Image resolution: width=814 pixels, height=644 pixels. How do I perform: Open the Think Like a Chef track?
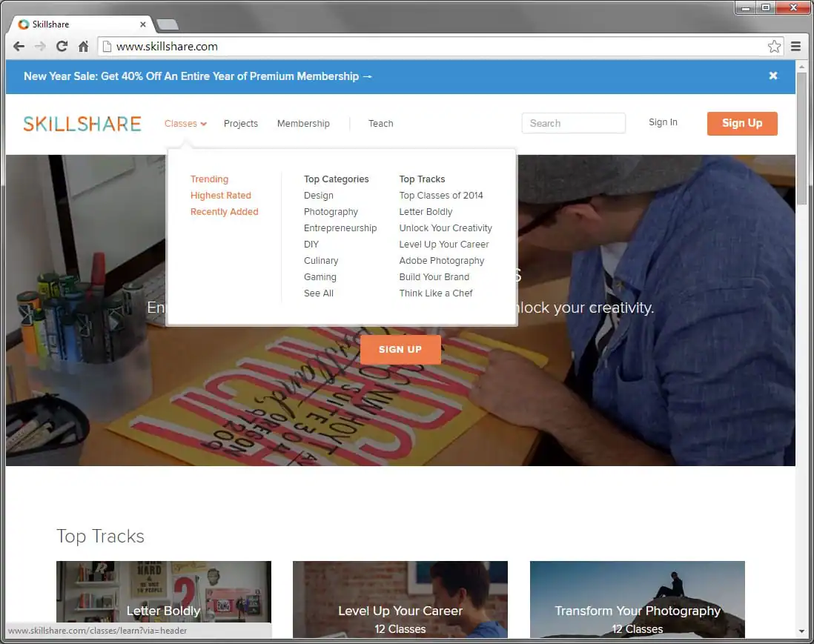point(436,293)
